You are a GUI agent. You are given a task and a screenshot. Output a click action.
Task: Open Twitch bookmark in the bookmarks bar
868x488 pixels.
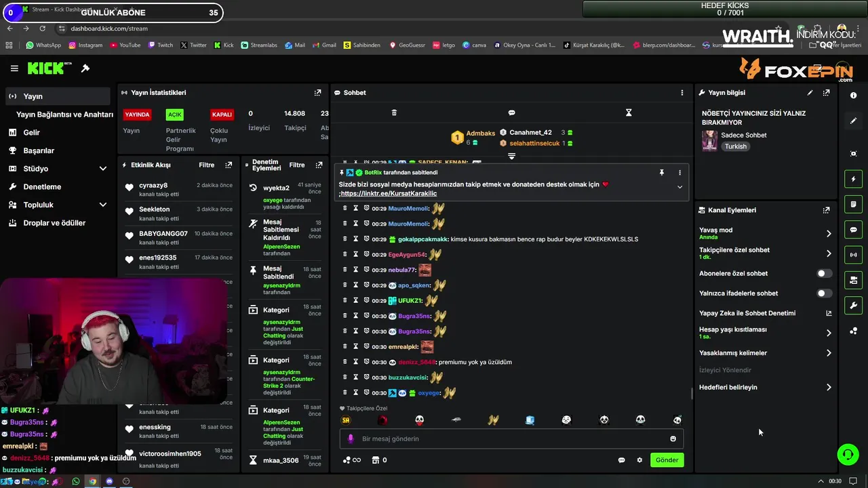click(160, 45)
